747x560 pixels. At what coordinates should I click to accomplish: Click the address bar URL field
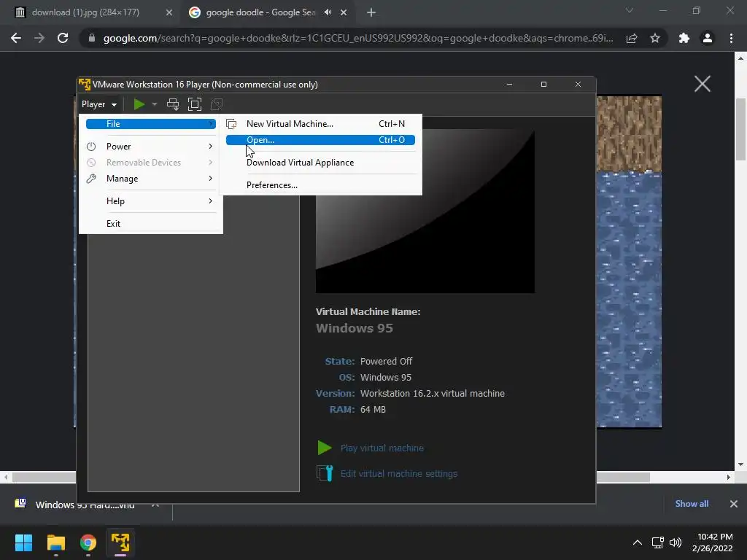coord(358,38)
